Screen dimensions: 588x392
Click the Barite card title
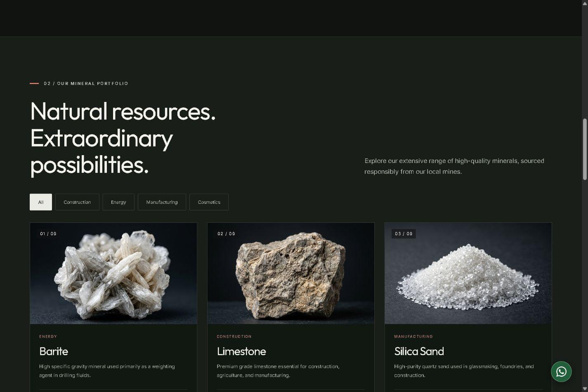[54, 351]
